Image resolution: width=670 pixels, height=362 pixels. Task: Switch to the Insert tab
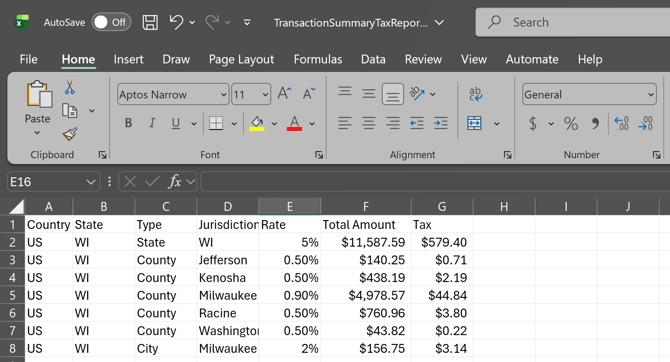tap(128, 59)
